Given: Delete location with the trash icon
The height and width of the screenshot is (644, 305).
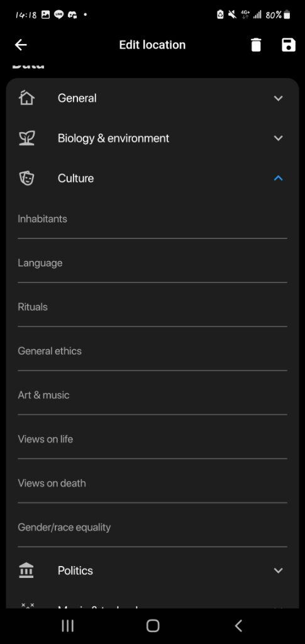Looking at the screenshot, I should pos(256,45).
